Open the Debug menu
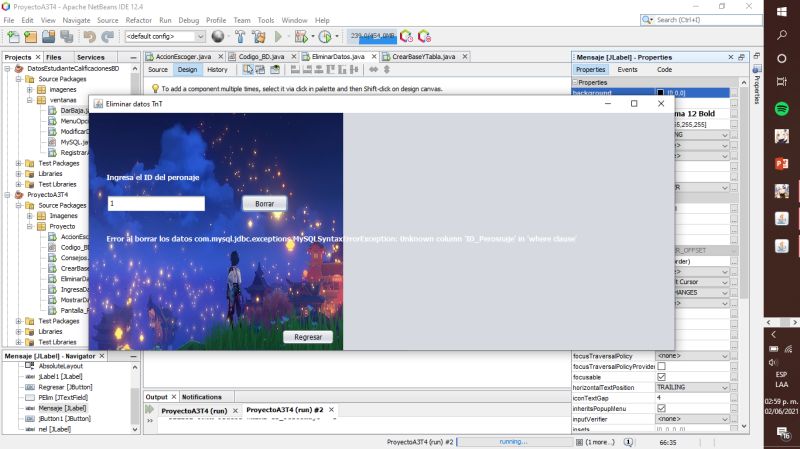Screen dimensions: 800x449 tap(188, 20)
